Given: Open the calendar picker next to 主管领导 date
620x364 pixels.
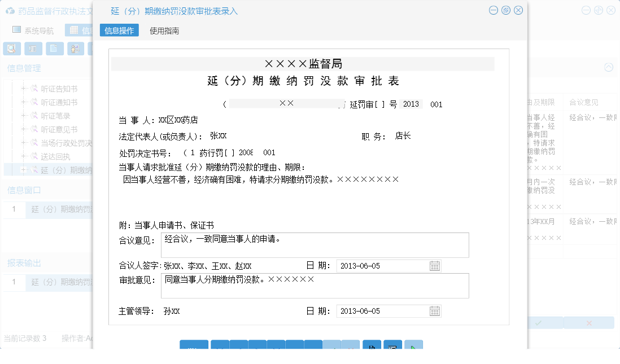Looking at the screenshot, I should pos(435,311).
